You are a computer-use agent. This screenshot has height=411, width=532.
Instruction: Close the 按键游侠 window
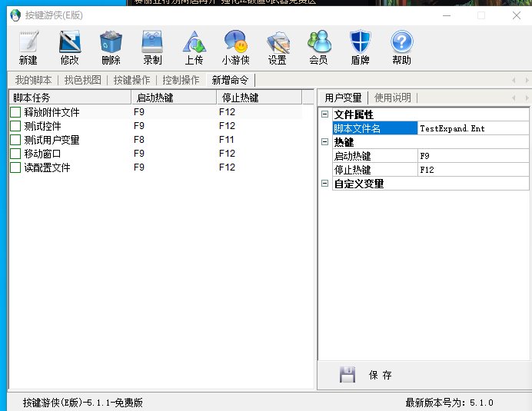click(517, 15)
